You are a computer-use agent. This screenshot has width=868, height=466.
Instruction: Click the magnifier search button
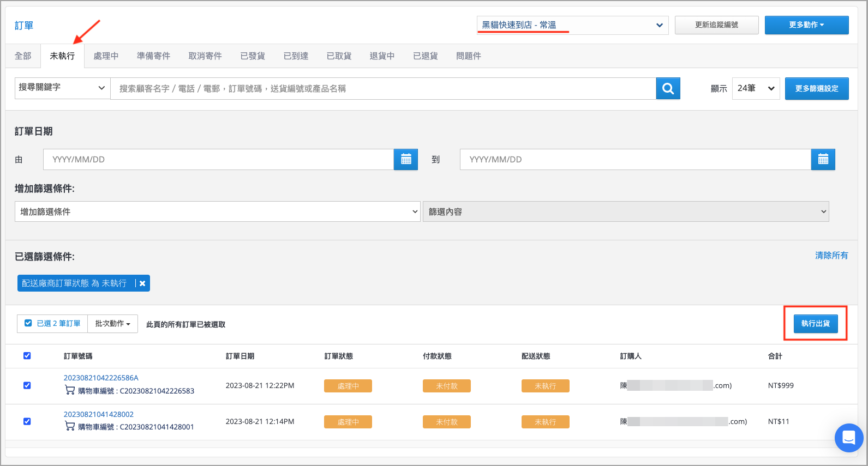[x=668, y=88]
